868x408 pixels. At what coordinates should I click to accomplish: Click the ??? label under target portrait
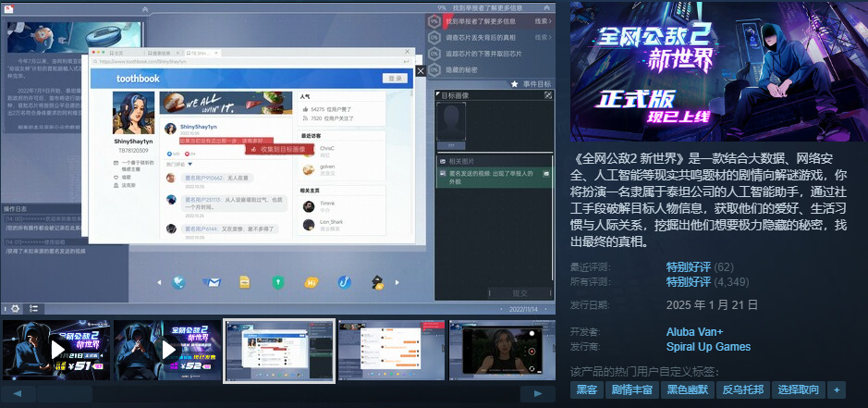point(450,145)
